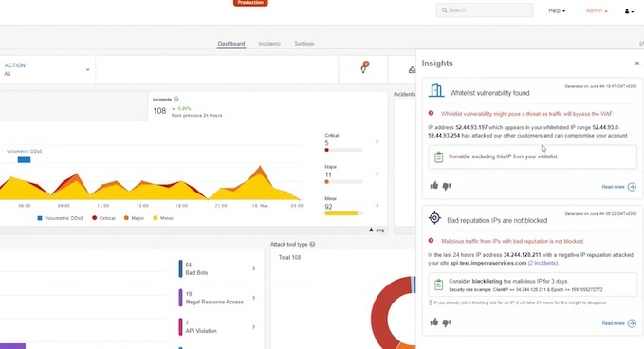Click the warning triangle icon beside insights
This screenshot has height=349, width=644.
pos(412,70)
